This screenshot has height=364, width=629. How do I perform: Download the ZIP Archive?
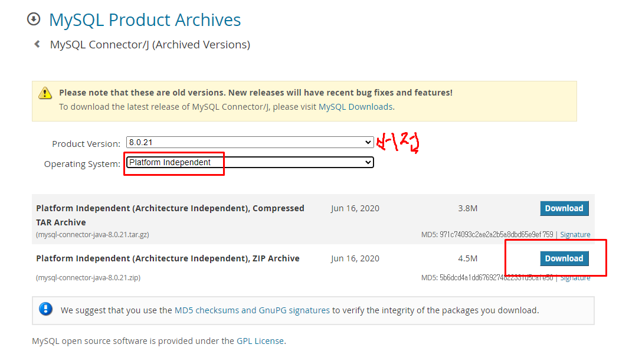point(564,258)
